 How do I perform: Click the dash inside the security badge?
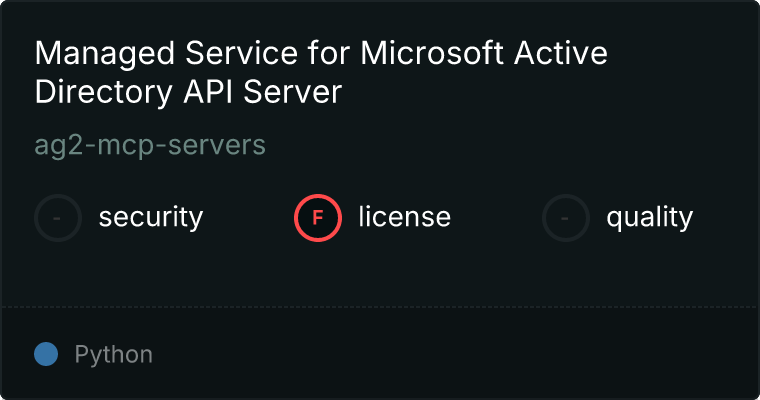58,217
